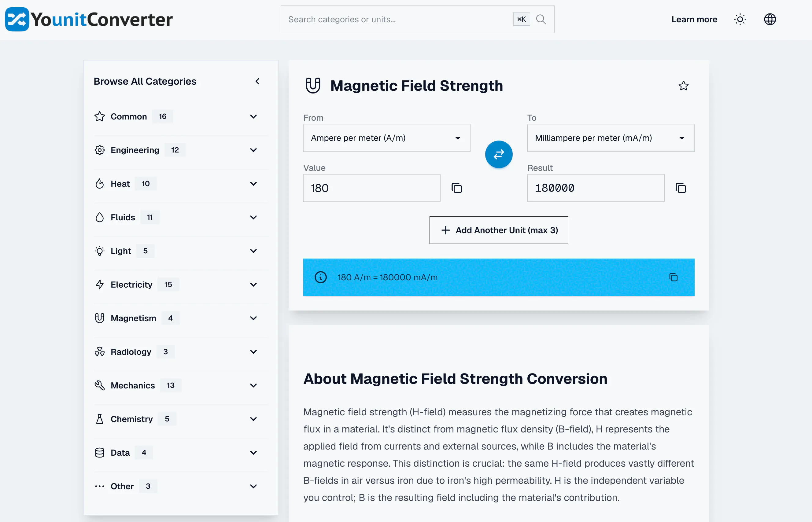Expand the Other category chevron
812x522 pixels.
point(253,486)
